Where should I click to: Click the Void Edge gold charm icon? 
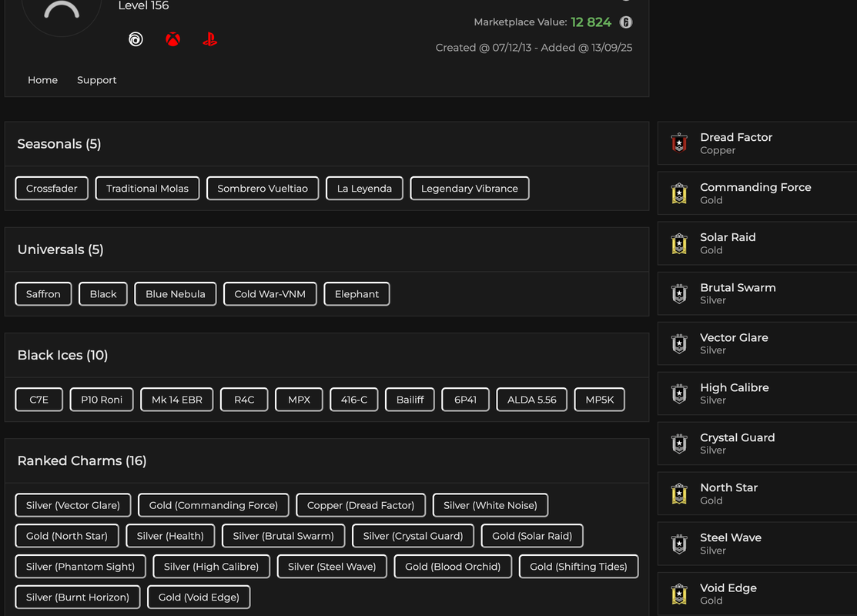click(x=679, y=594)
